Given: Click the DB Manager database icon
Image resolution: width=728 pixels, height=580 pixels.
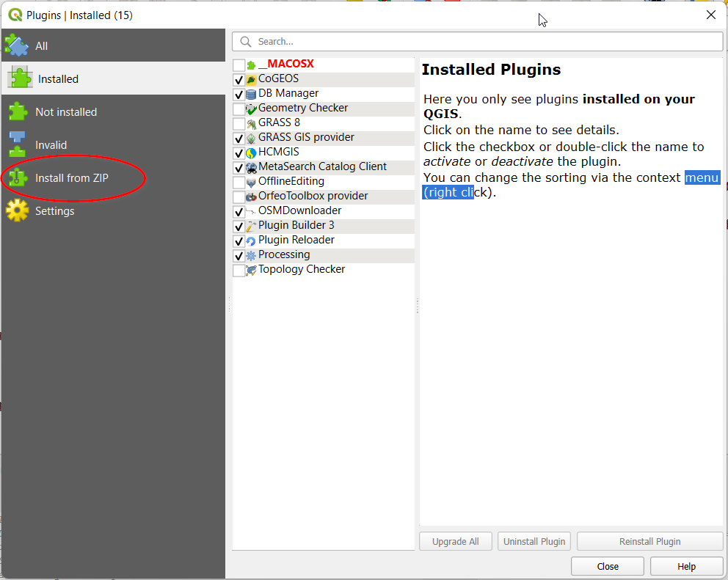Looking at the screenshot, I should [251, 95].
